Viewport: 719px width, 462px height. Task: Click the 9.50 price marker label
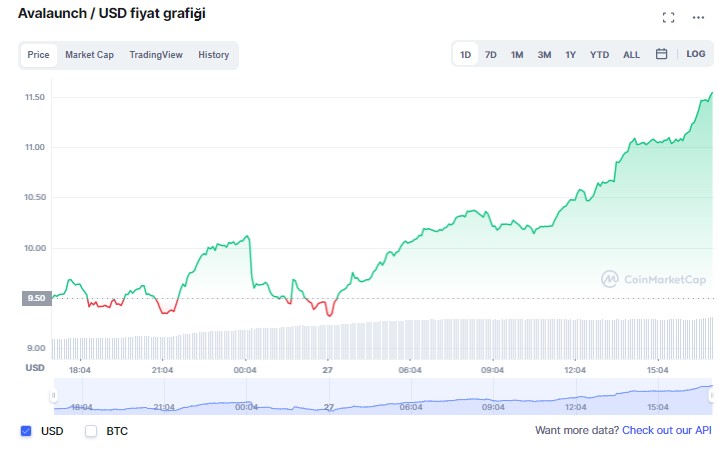tap(37, 298)
